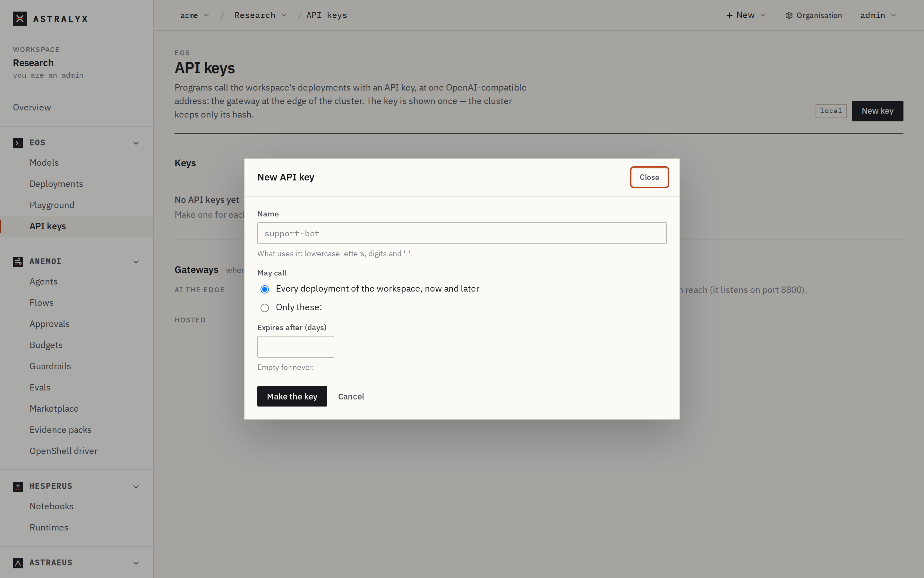Click the New key button
The width and height of the screenshot is (924, 578).
coord(877,111)
